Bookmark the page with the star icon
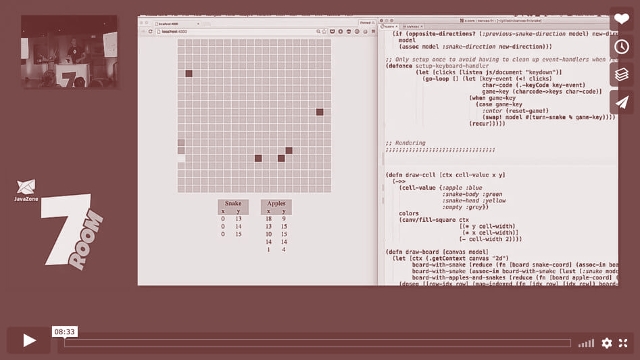 [x=324, y=31]
